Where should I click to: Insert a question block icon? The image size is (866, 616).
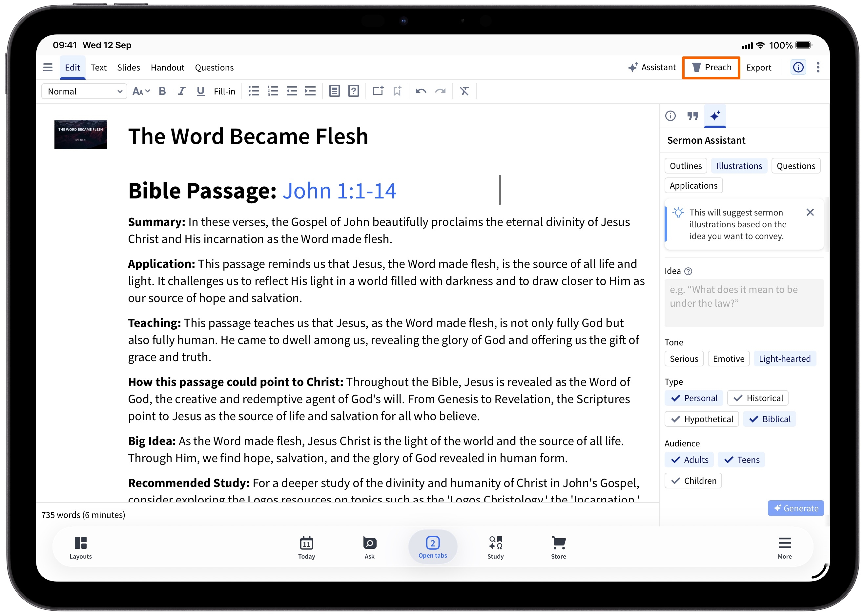[x=354, y=92]
